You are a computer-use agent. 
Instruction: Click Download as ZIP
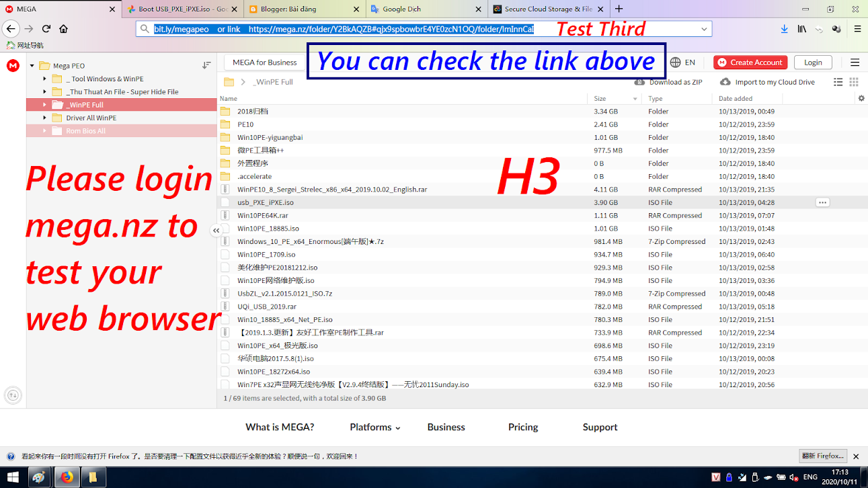[668, 82]
